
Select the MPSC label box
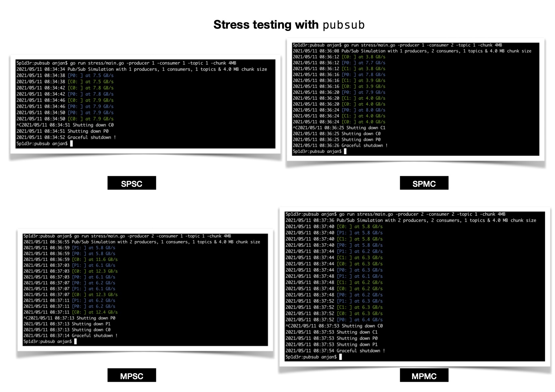[131, 376]
